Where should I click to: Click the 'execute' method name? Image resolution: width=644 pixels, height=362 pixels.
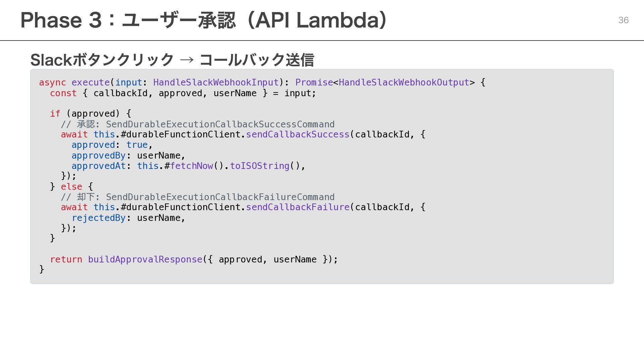[91, 82]
